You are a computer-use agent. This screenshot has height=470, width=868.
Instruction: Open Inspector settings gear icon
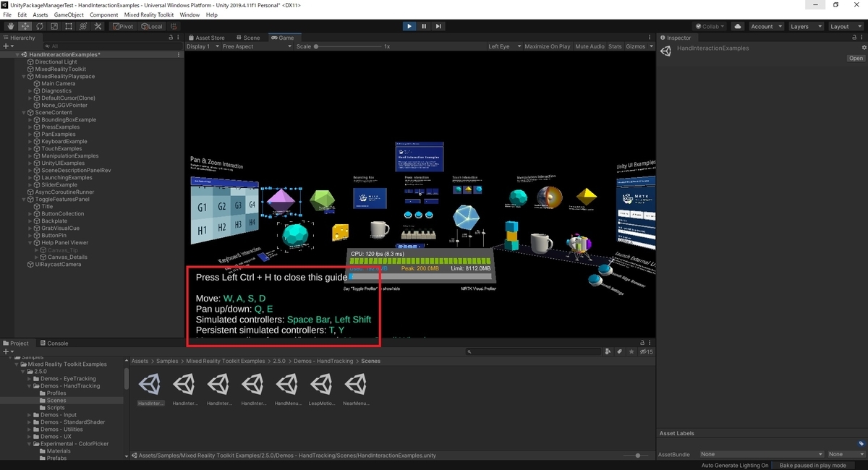tap(864, 48)
